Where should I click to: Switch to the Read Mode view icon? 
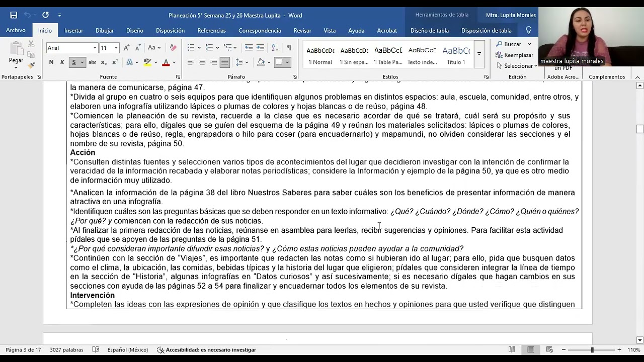coord(512,350)
